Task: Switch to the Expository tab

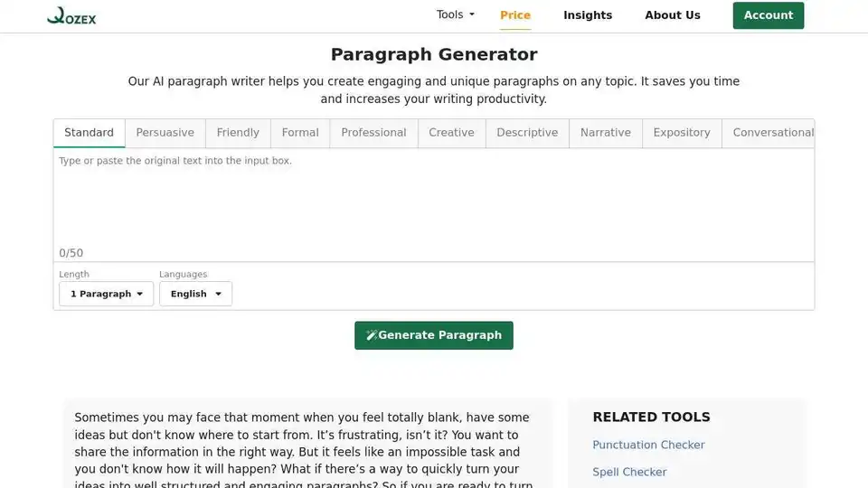Action: point(682,133)
